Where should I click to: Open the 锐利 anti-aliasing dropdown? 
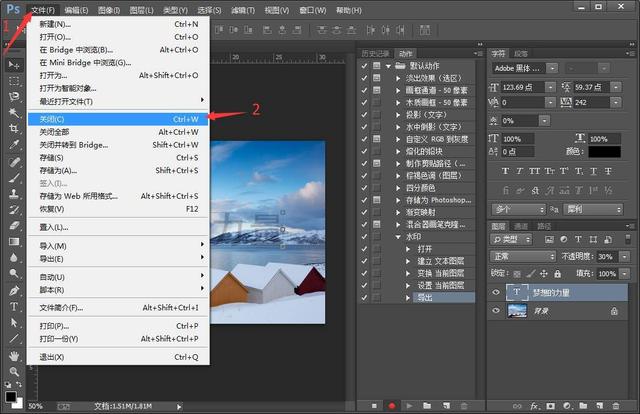click(593, 209)
